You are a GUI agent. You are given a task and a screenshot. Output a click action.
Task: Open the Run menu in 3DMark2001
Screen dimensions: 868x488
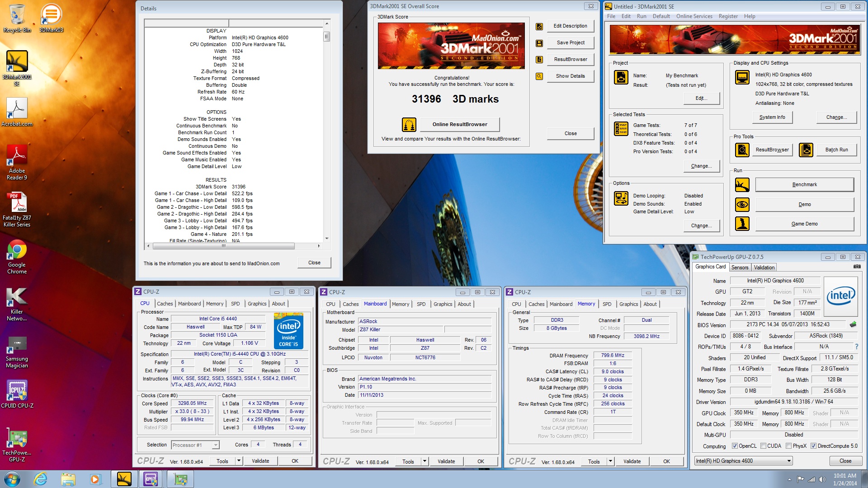click(x=642, y=16)
